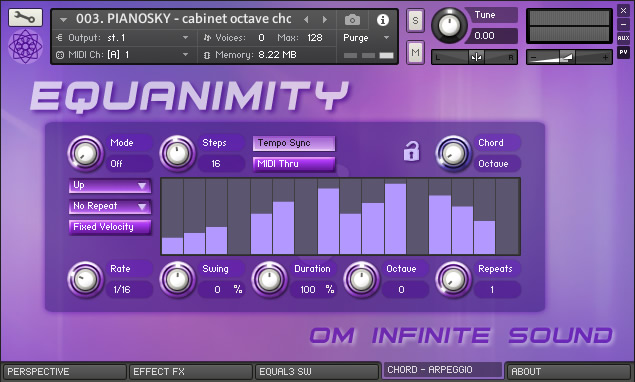The image size is (635, 382).
Task: Expand the Purge dropdown menu
Action: coord(367,38)
